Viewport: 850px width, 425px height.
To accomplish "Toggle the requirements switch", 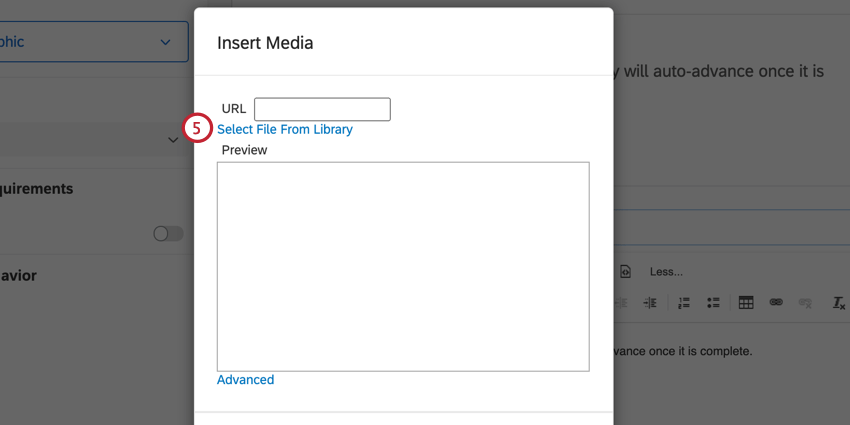I will point(168,233).
